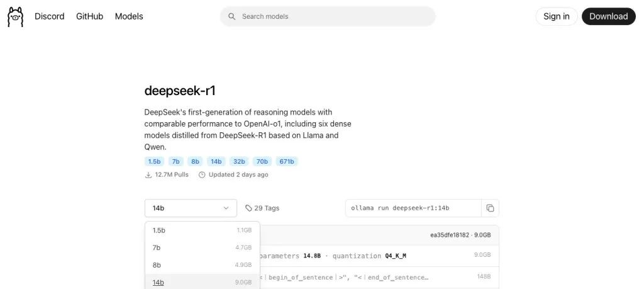Choose 8b 4.9GB from dropdown list
Screen dimensions: 644x289
[202, 265]
